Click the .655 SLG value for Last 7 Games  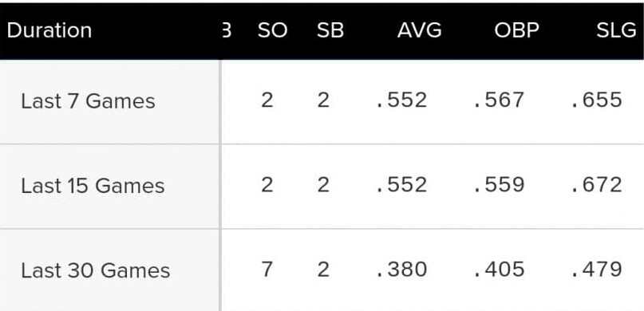[x=597, y=100]
